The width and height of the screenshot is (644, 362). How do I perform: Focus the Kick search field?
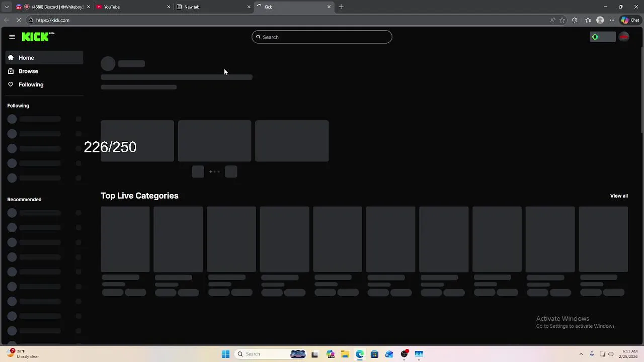322,37
